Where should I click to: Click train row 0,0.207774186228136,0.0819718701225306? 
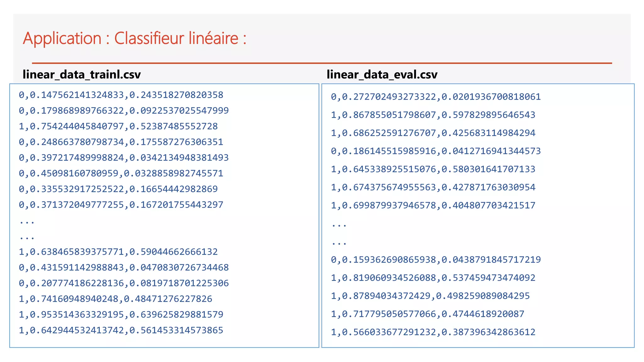coord(124,283)
